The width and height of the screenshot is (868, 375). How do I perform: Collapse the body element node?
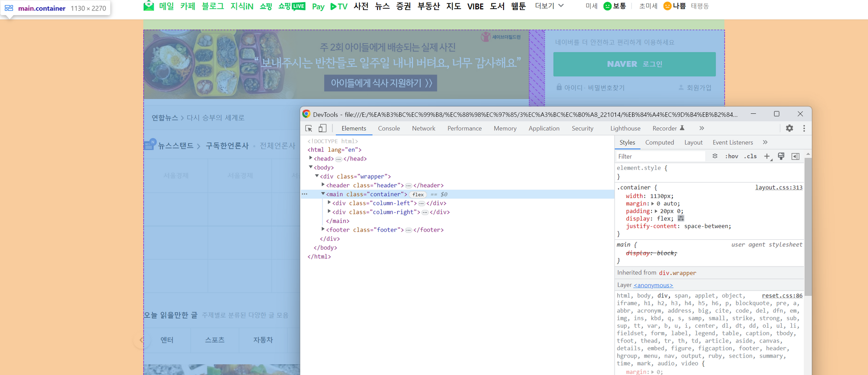coord(311,167)
